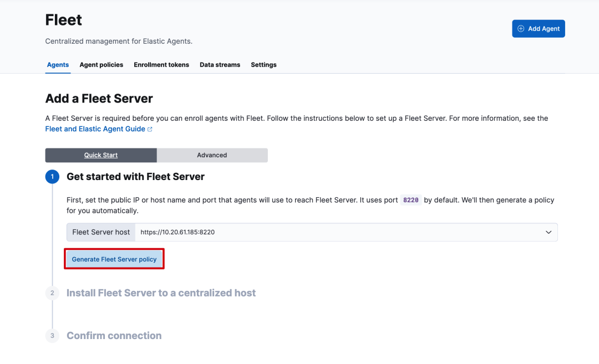Open the Agent policies tab
Viewport: 599px width, 364px height.
tap(101, 65)
